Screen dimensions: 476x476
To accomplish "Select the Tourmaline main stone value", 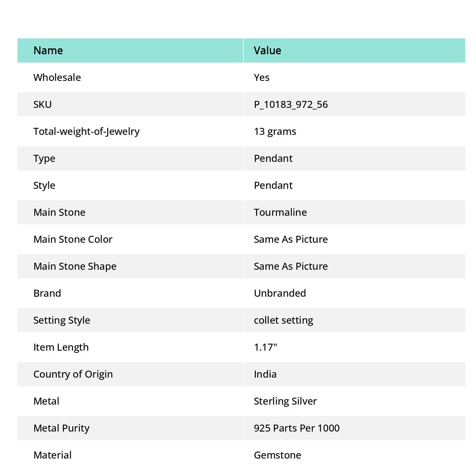I will point(280,212).
